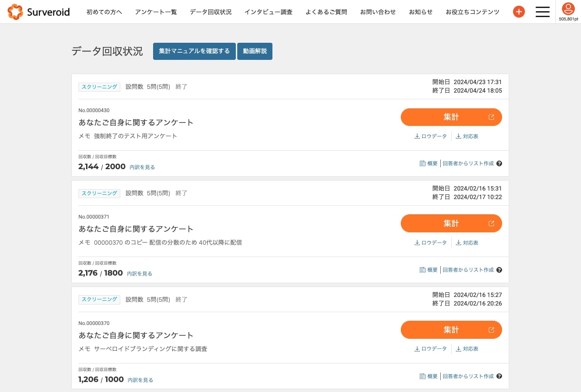Click 対応表 for survey No.00000370
Screen dimensions: 581x392
coord(471,348)
